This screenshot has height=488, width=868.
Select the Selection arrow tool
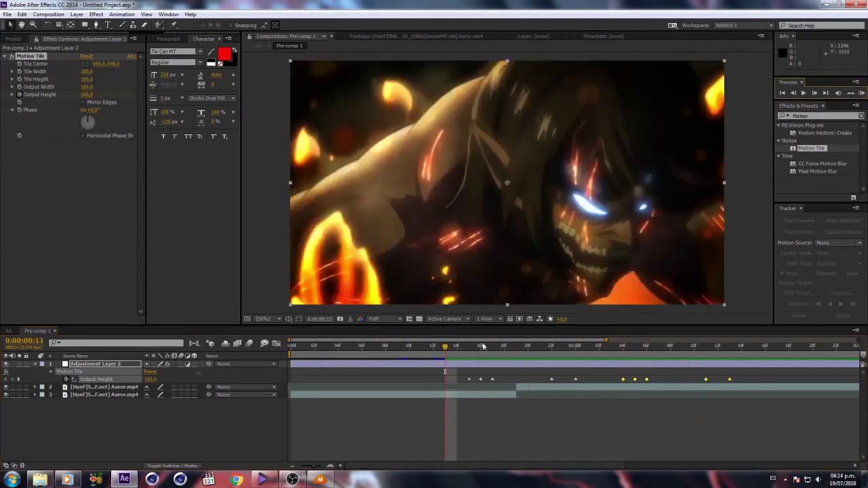click(x=10, y=25)
